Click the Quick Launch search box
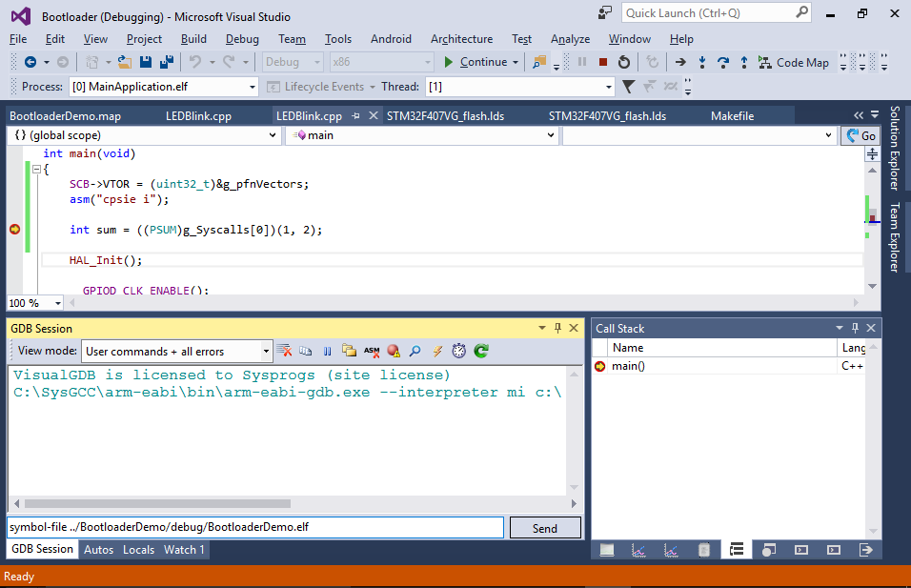The image size is (911, 588). pos(716,12)
